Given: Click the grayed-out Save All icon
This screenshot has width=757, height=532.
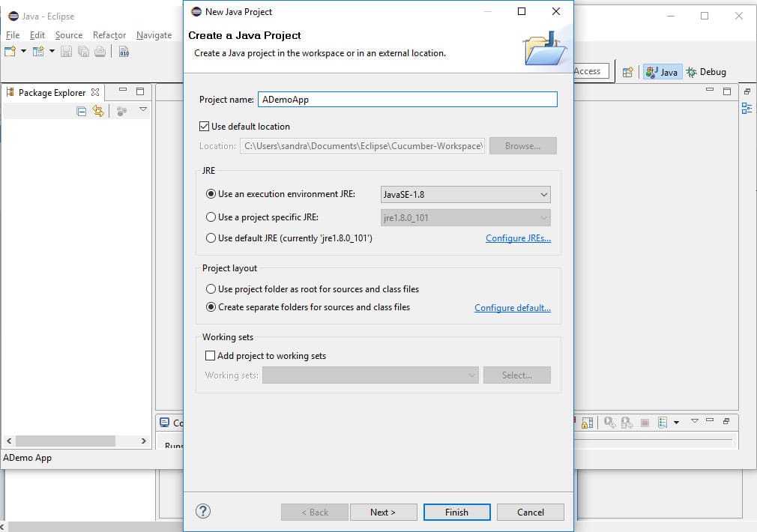Looking at the screenshot, I should click(83, 52).
